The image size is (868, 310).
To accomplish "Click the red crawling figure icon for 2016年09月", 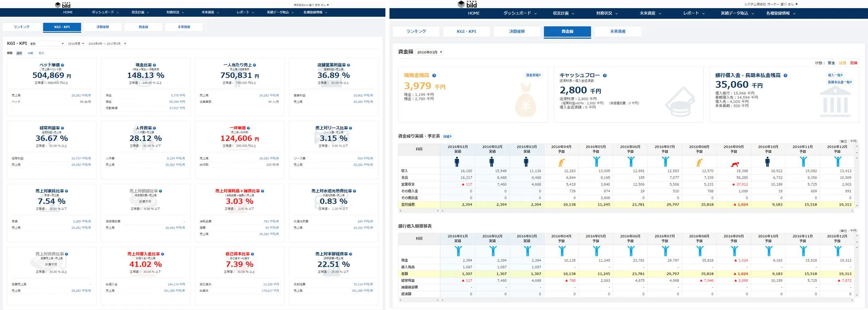I will pyautogui.click(x=734, y=163).
